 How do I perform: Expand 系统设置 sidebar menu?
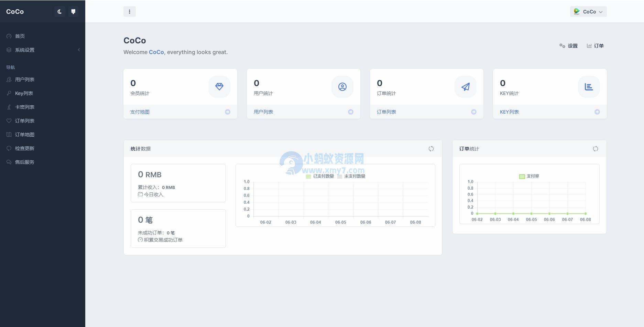pyautogui.click(x=43, y=50)
